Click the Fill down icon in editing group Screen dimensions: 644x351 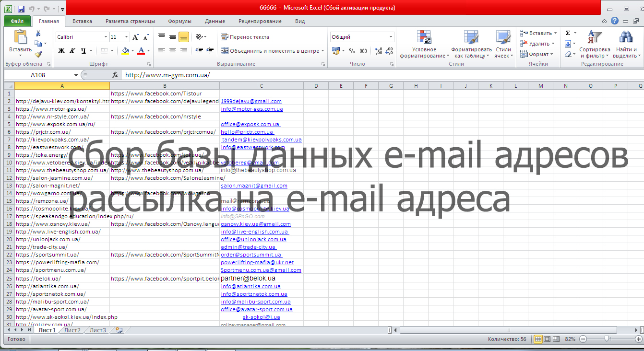click(x=568, y=44)
